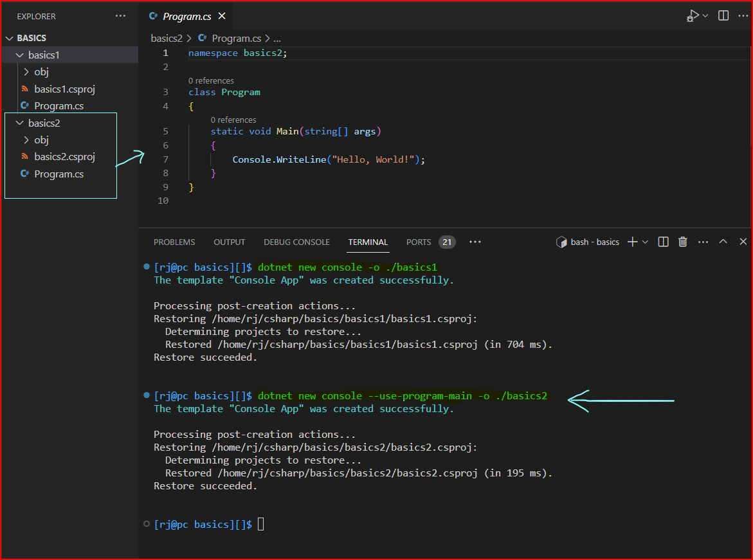Kill the terminal using the trash icon
Screen dimensions: 753x560
[682, 242]
